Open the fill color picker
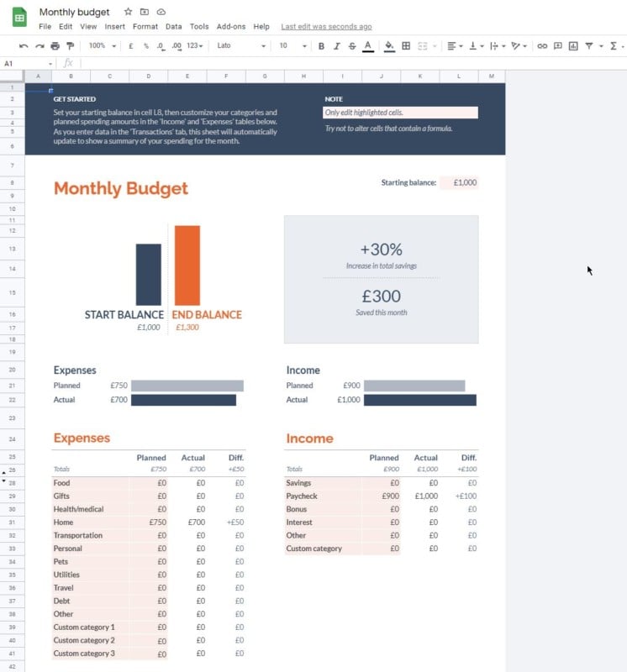 pos(388,45)
